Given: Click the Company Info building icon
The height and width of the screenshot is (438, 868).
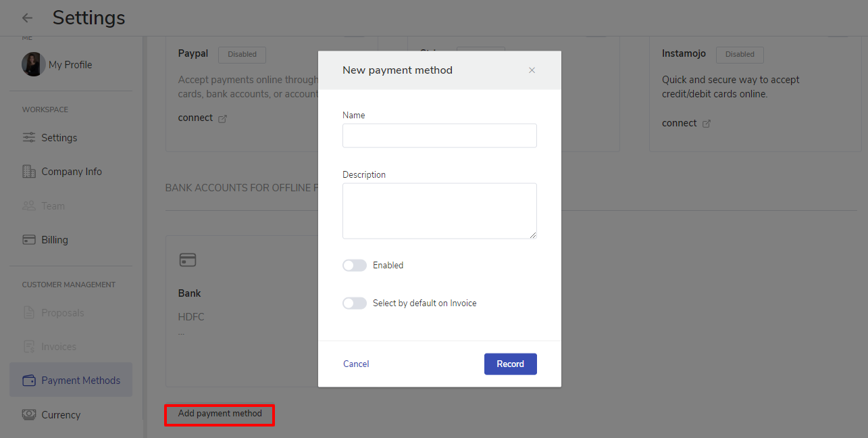Looking at the screenshot, I should (29, 172).
